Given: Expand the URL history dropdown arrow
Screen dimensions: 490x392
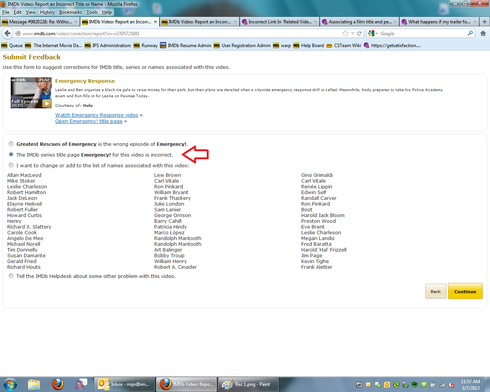Looking at the screenshot, I should [352, 33].
